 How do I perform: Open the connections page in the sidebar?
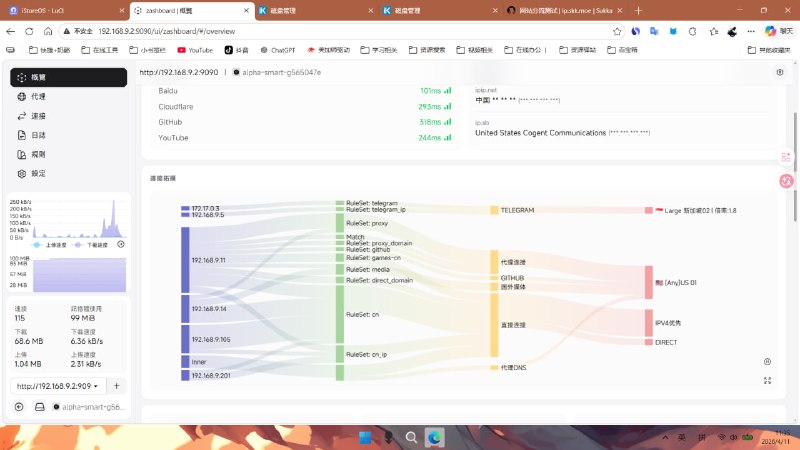click(68, 116)
